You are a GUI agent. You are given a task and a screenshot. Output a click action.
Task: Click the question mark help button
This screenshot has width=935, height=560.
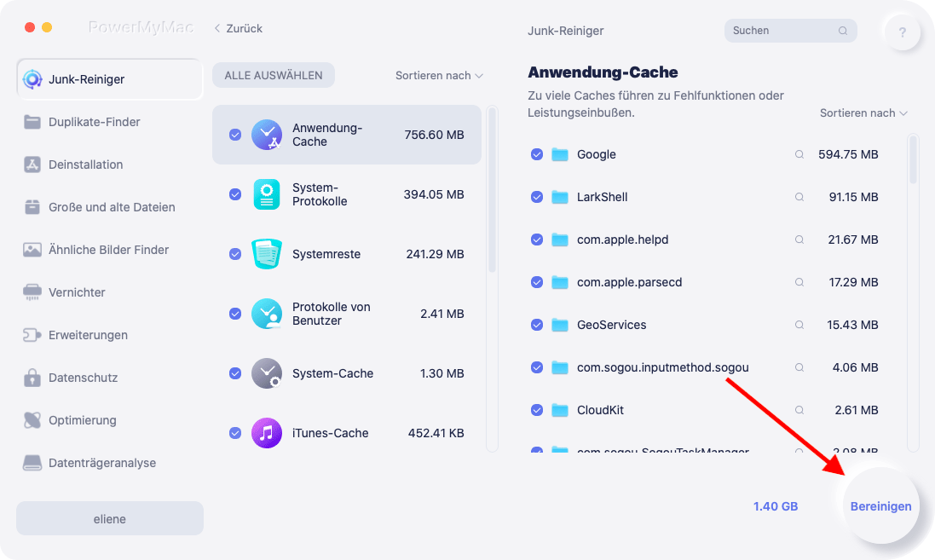tap(903, 32)
